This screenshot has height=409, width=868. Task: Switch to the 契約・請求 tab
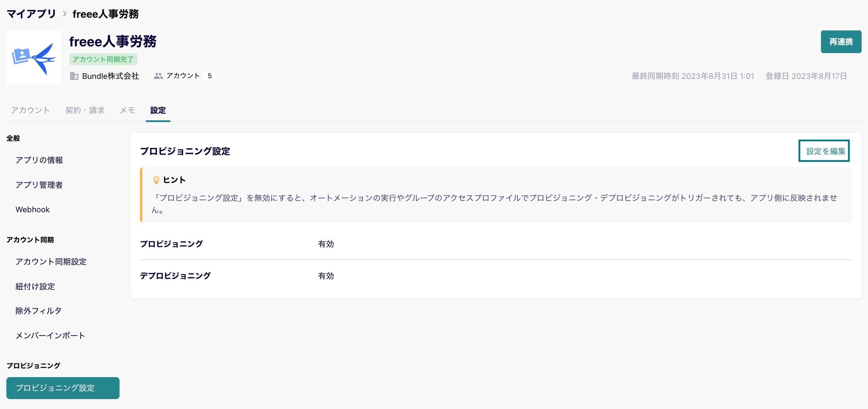coord(85,110)
